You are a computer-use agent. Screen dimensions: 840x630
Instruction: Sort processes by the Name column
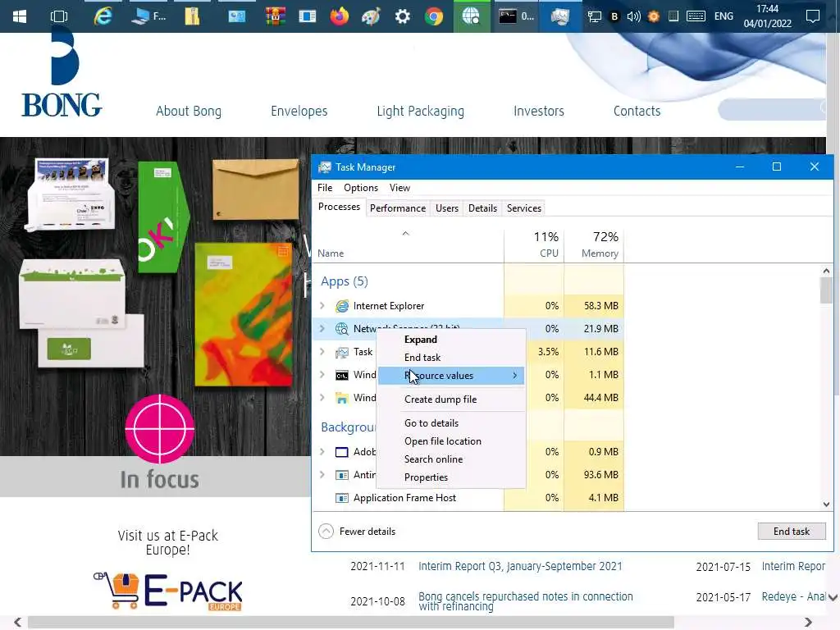[408, 244]
